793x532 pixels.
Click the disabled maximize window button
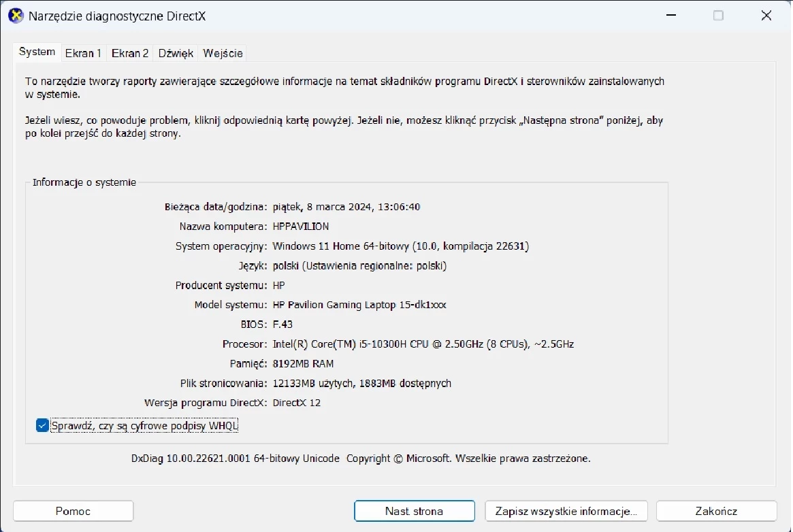[x=718, y=16]
